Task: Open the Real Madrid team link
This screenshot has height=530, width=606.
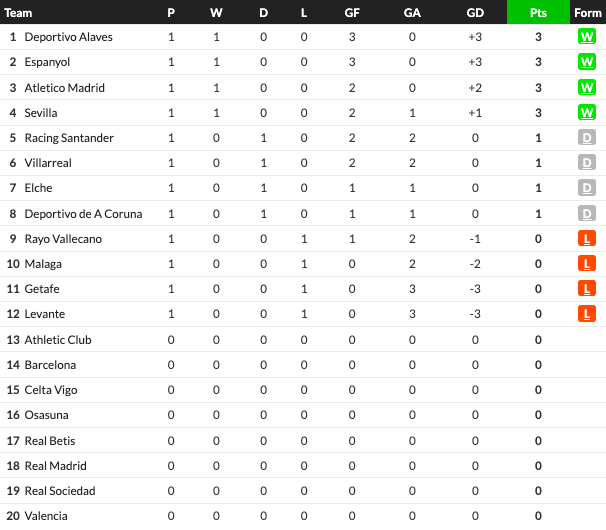Action: [55, 466]
